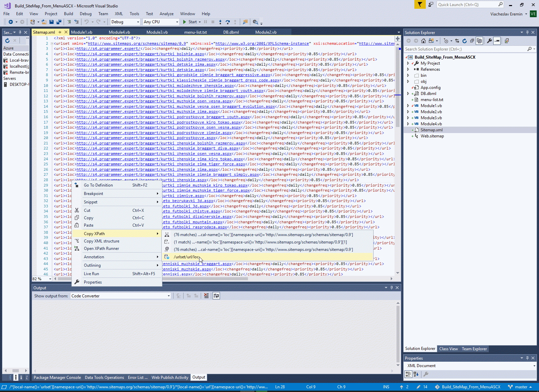
Task: Click the Clear All icon in Output panel
Action: point(207,296)
